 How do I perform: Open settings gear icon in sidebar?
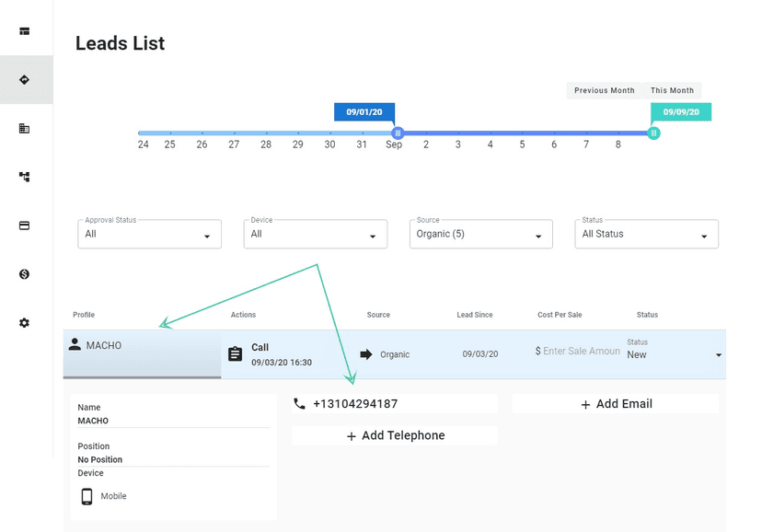pyautogui.click(x=25, y=323)
